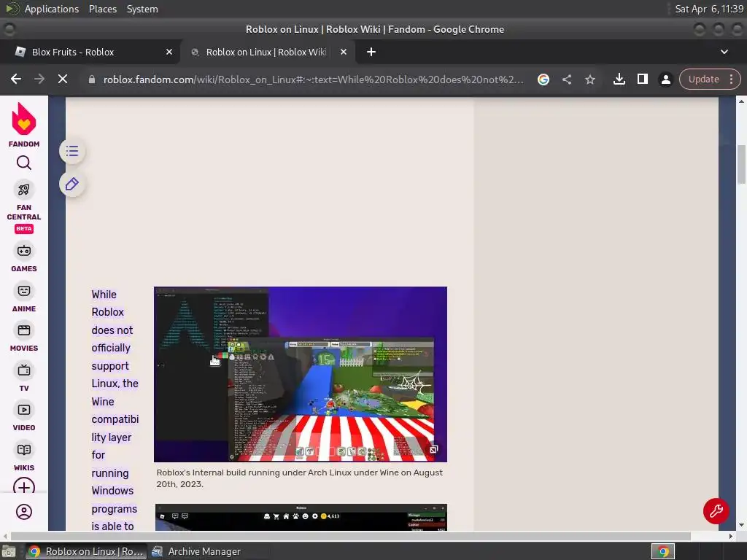Open TV section in Fandom sidebar
Viewport: 747px width, 560px height.
point(24,377)
